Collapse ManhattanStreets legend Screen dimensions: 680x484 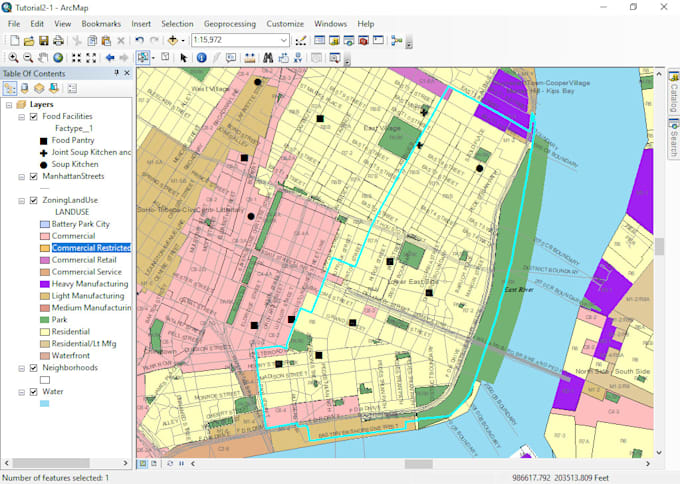pyautogui.click(x=21, y=177)
